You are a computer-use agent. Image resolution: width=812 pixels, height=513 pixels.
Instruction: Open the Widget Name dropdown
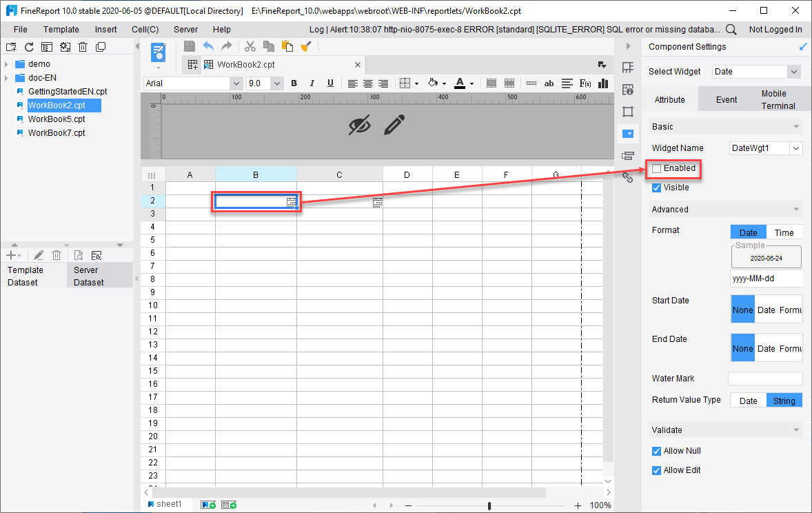796,148
